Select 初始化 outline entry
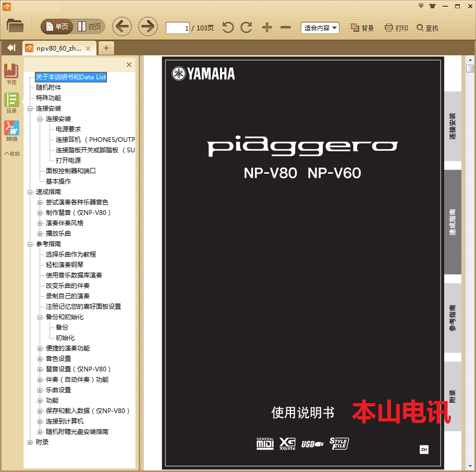Viewport: 476px width, 472px height. [65, 338]
